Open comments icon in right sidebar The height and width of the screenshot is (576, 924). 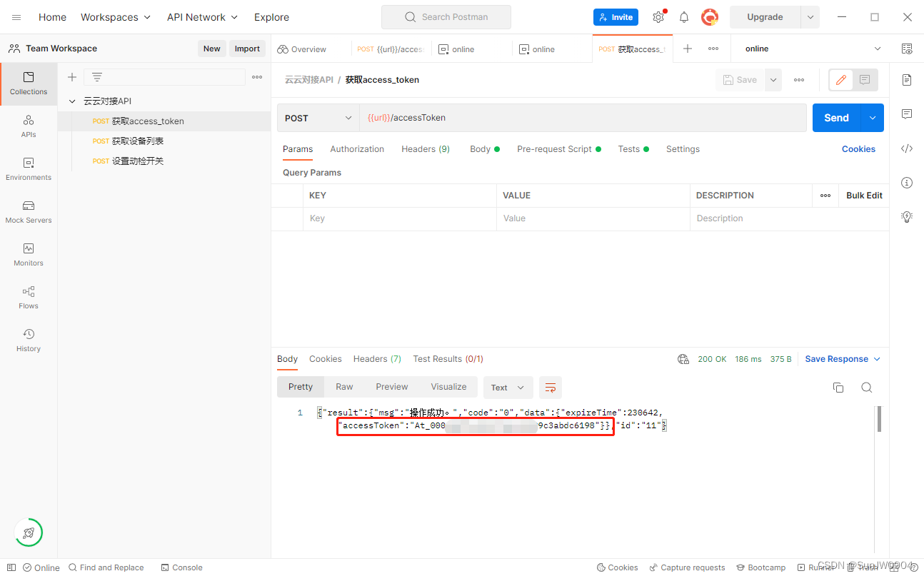click(x=907, y=114)
